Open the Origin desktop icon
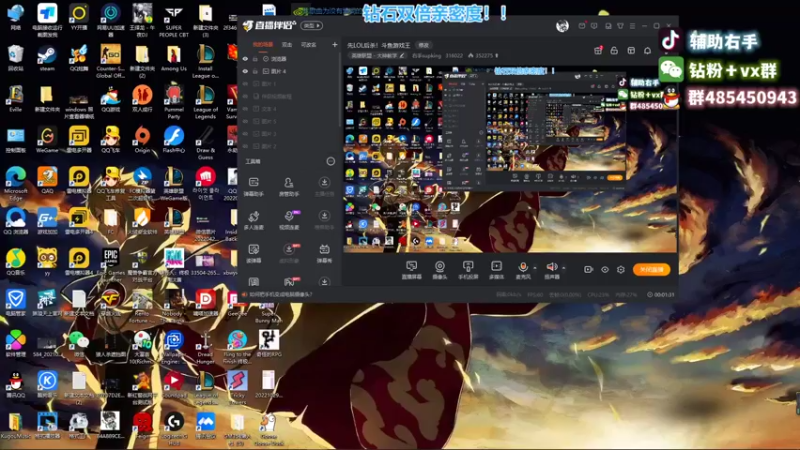Viewport: 800px width, 450px height. [142, 140]
